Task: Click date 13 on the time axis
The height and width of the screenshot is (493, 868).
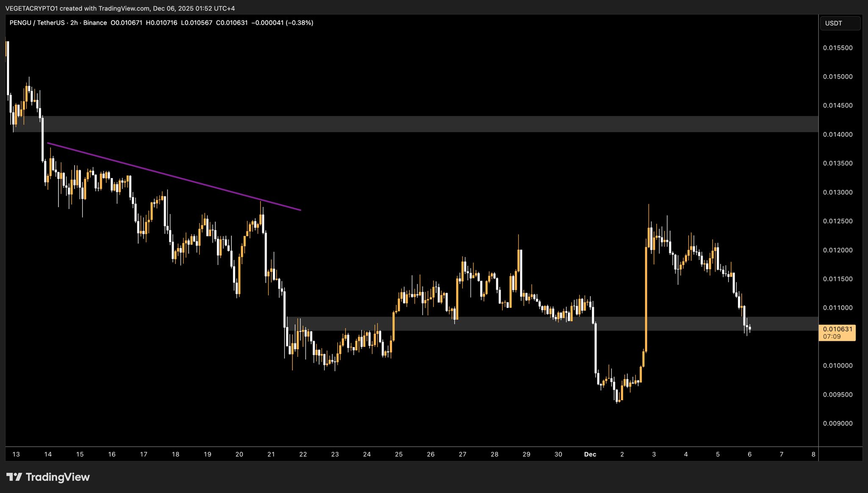Action: [x=16, y=454]
